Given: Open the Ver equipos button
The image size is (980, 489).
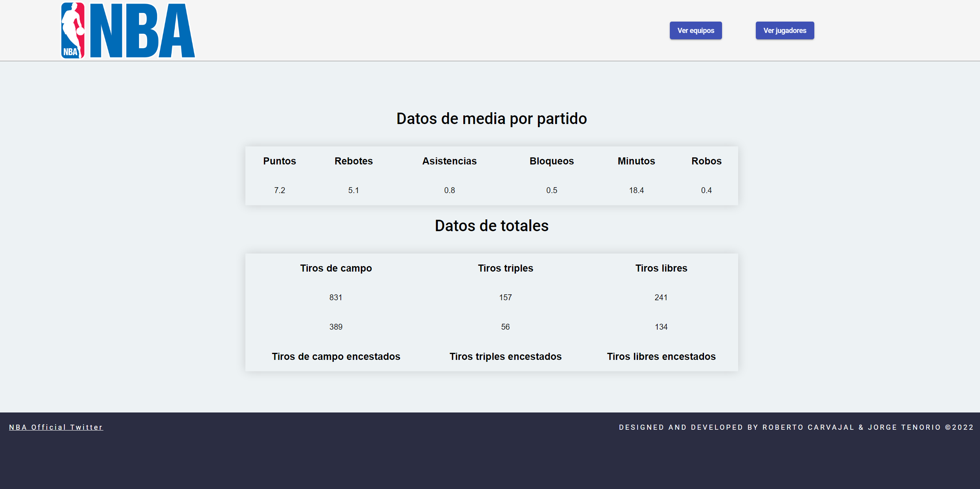Looking at the screenshot, I should point(696,31).
